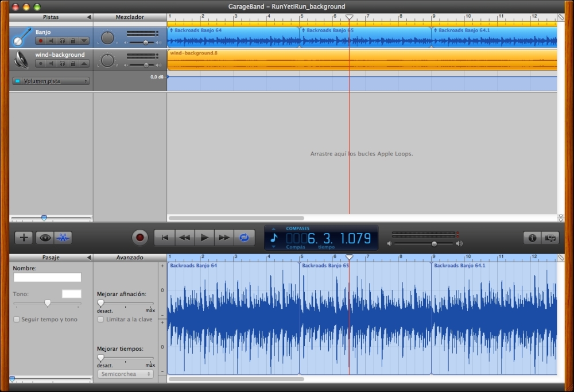Viewport: 574px width, 392px height.
Task: Click the timeline grid ruler button at top right
Action: (x=561, y=17)
